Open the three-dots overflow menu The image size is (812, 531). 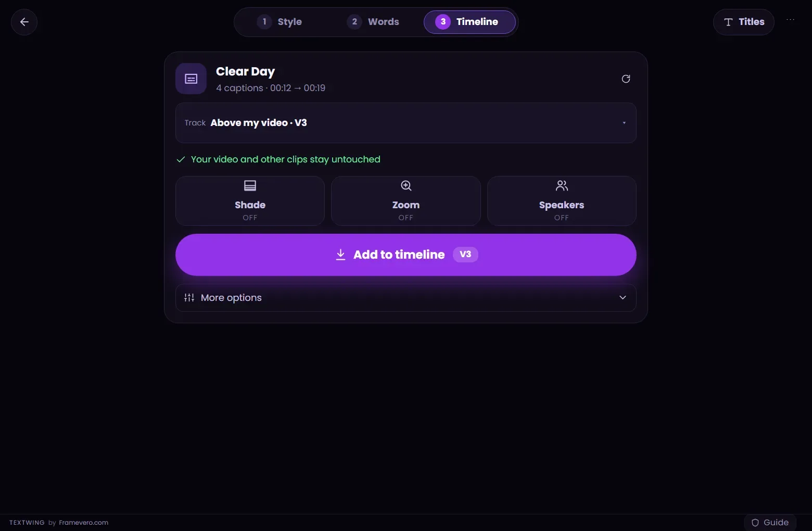[x=790, y=20]
